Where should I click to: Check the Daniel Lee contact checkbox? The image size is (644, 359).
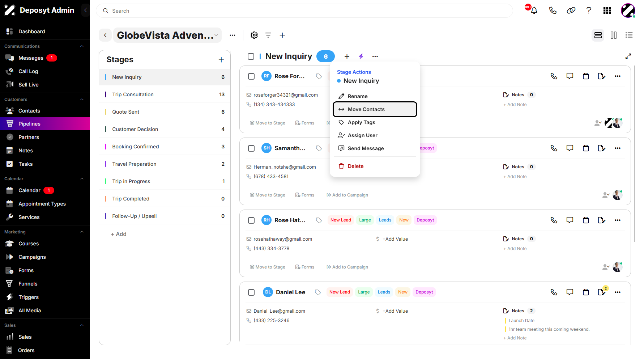pyautogui.click(x=251, y=292)
